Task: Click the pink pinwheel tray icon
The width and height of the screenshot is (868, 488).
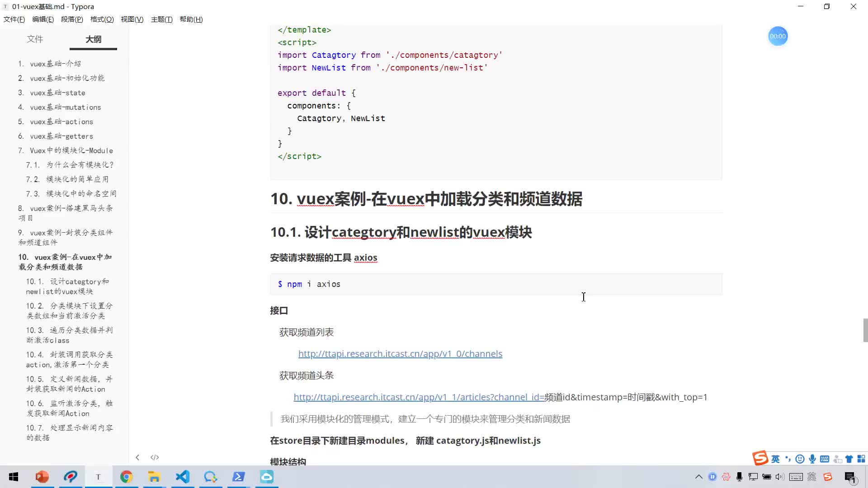Action: (726, 477)
